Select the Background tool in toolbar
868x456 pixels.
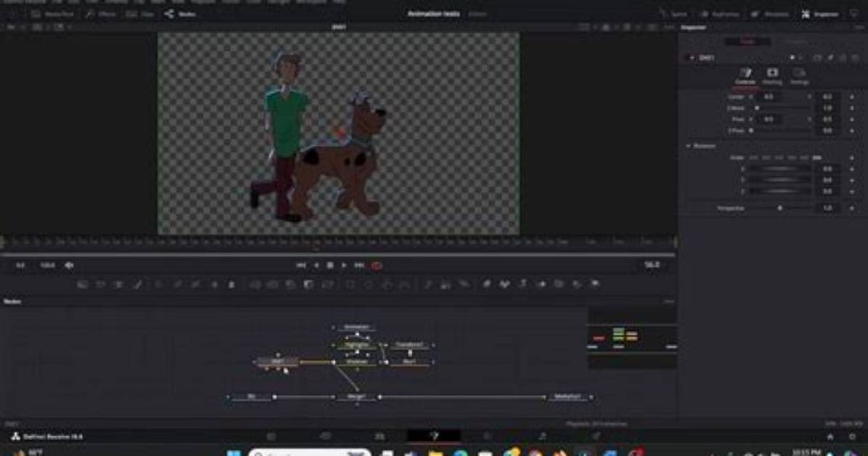coord(83,284)
